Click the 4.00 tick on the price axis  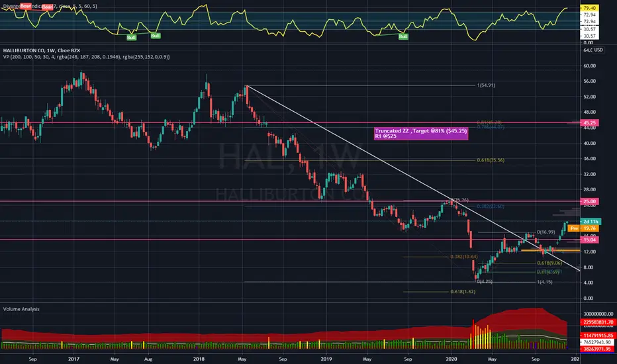589,283
